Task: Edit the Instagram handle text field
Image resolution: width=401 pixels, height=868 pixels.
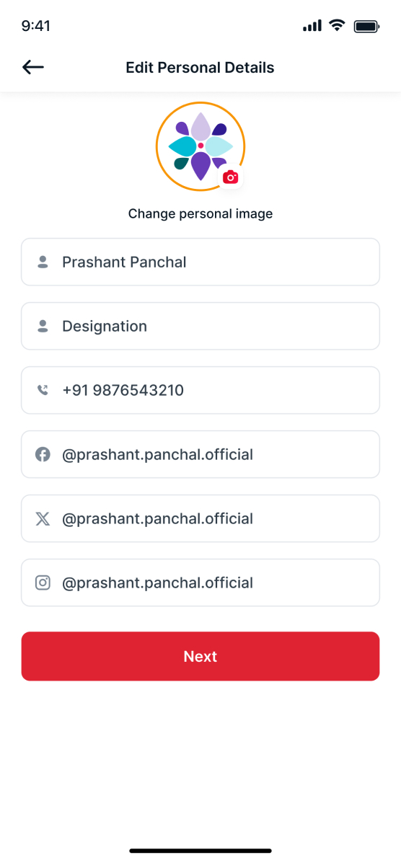Action: (200, 583)
